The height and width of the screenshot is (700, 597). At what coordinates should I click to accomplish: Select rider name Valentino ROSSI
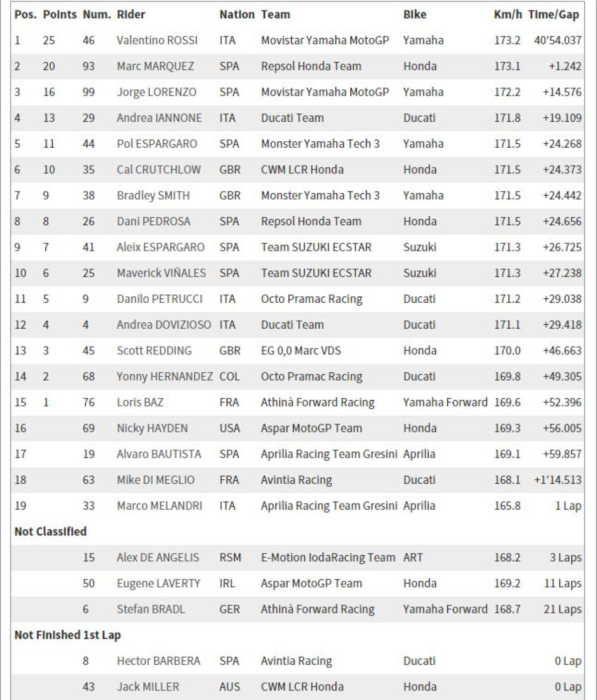(157, 41)
